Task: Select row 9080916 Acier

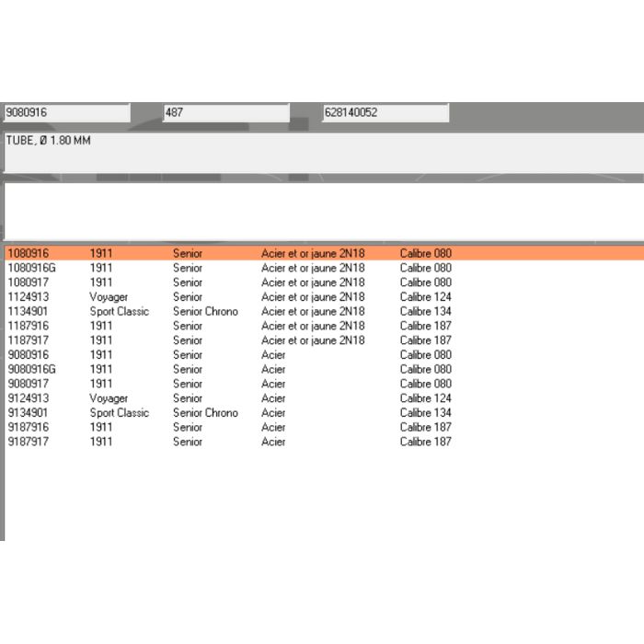Action: [x=324, y=354]
